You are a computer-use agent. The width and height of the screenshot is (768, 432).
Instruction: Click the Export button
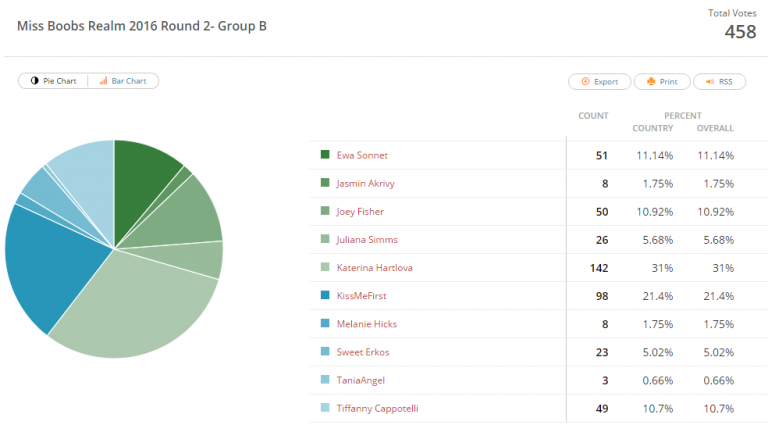[600, 81]
